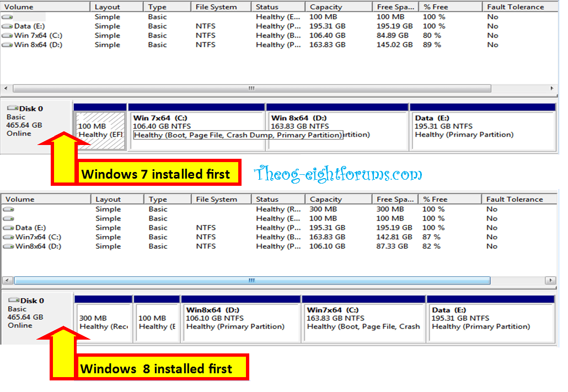Screen dimensions: 568x392
Task: Click the volume name 'Win7x64 (C:)' in lower list
Action: coord(39,237)
